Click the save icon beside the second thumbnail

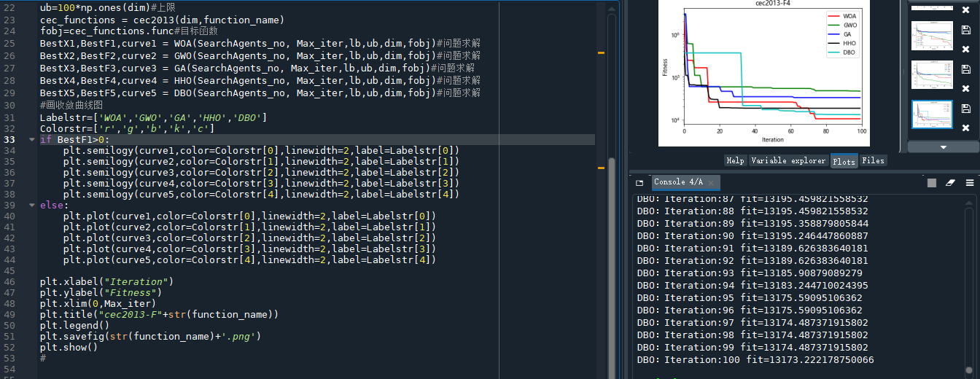pos(965,31)
